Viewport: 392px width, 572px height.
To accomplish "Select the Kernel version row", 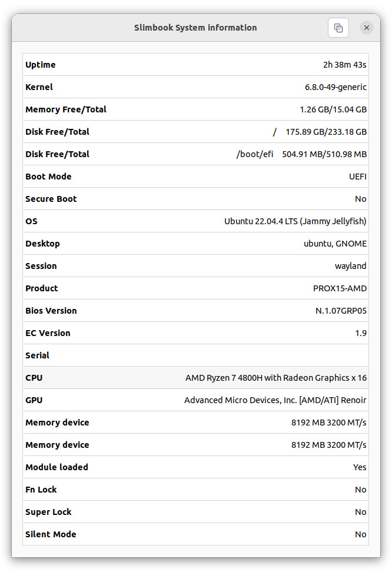I will [x=195, y=87].
